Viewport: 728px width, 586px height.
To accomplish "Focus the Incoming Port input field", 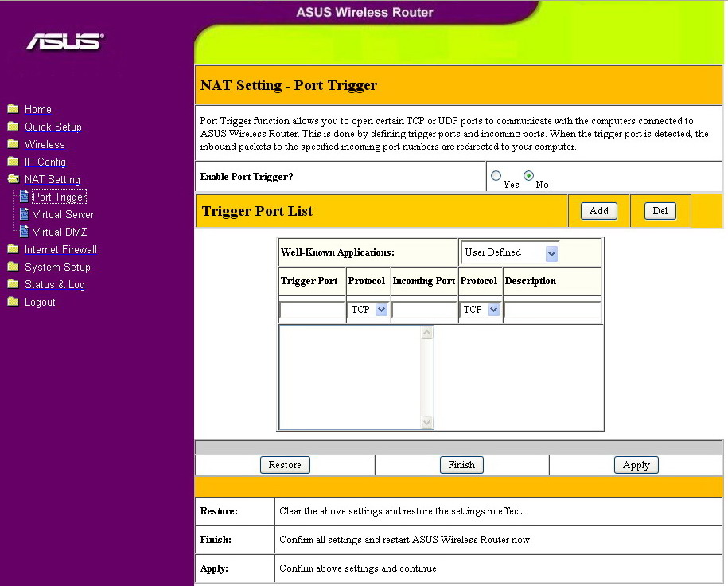I will point(425,310).
